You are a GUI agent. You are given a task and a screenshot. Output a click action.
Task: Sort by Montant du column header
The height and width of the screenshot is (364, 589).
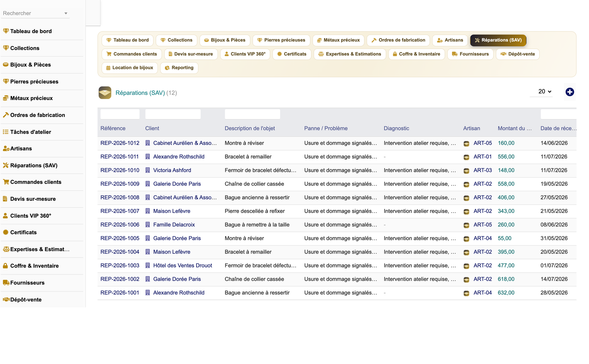[x=515, y=128]
